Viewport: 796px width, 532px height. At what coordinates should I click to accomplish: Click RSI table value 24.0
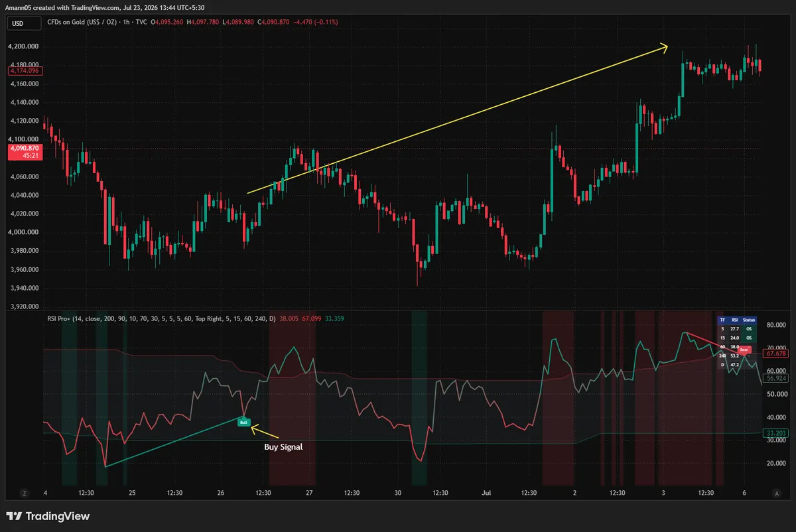[x=734, y=338]
